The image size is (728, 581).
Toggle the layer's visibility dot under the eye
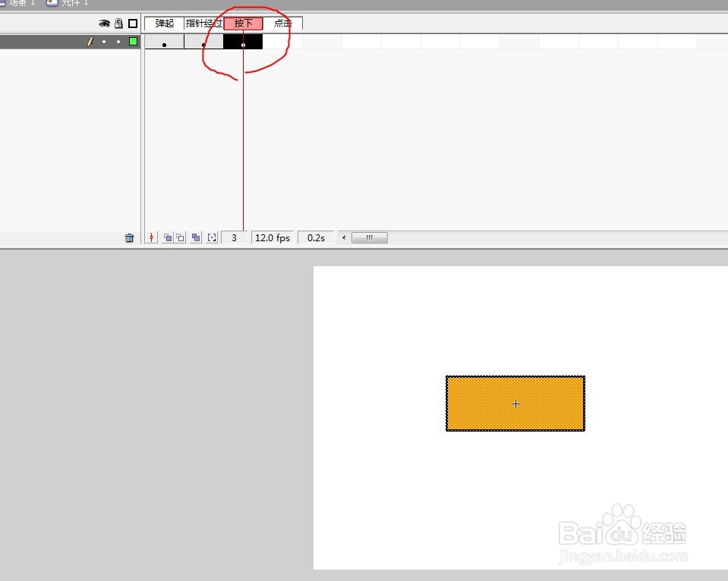(x=104, y=42)
